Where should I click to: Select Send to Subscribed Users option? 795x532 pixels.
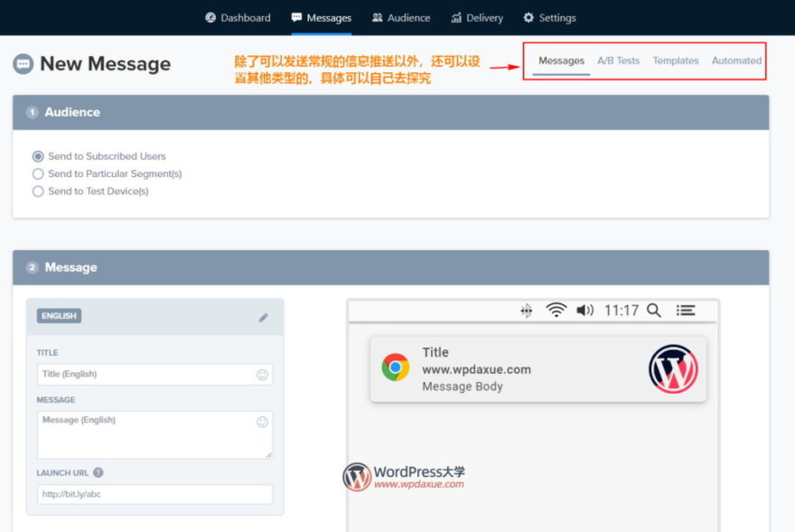(x=38, y=156)
